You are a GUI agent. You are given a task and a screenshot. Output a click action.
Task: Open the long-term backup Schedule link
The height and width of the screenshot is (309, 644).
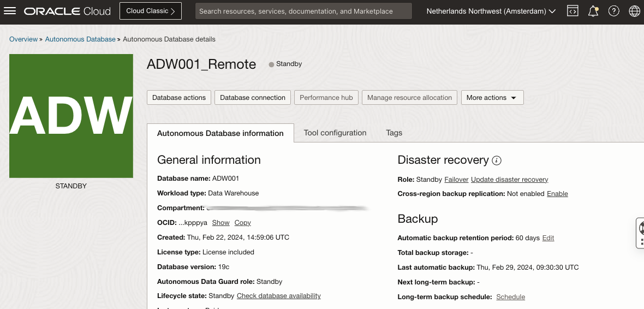coord(510,296)
